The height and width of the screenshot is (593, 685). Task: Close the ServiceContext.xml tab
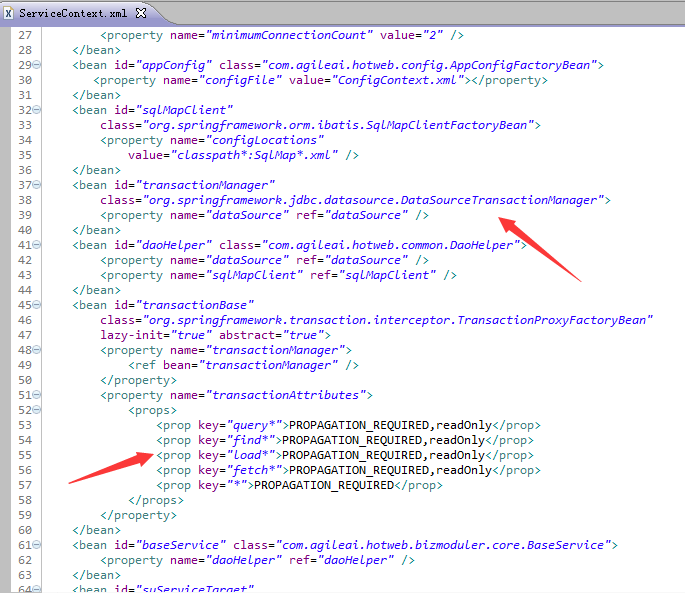click(141, 13)
